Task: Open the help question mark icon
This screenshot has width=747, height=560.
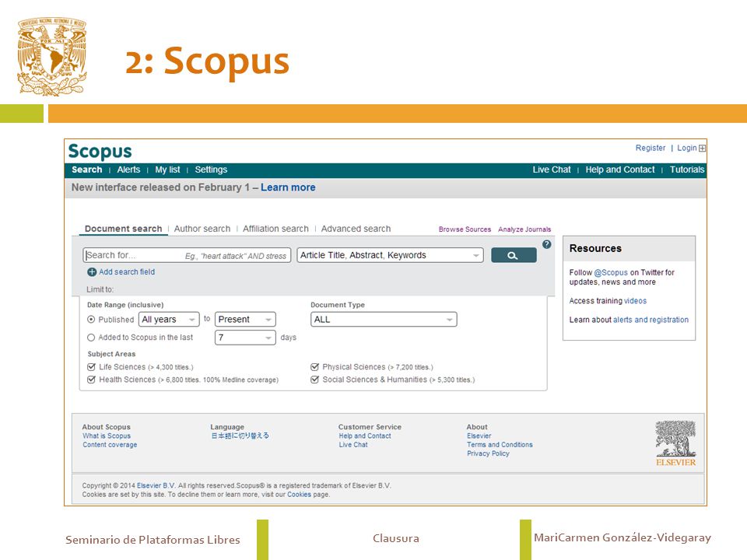Action: (547, 244)
